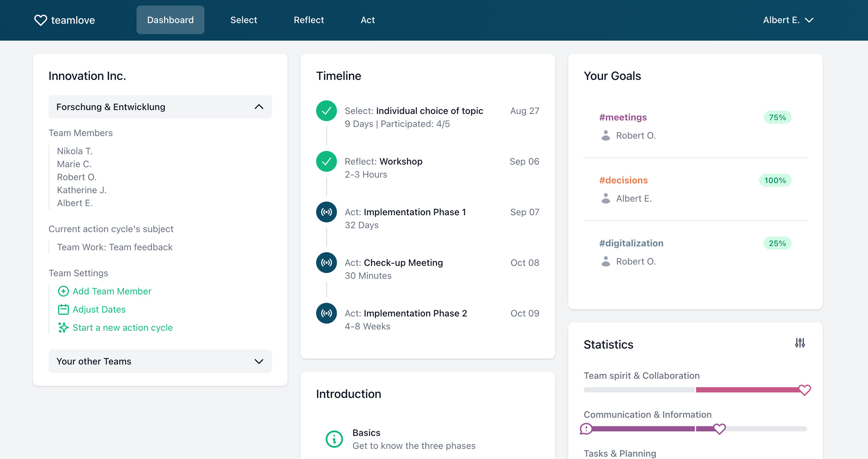Image resolution: width=868 pixels, height=459 pixels.
Task: Select the green checkmark on Select phase
Action: [x=326, y=111]
